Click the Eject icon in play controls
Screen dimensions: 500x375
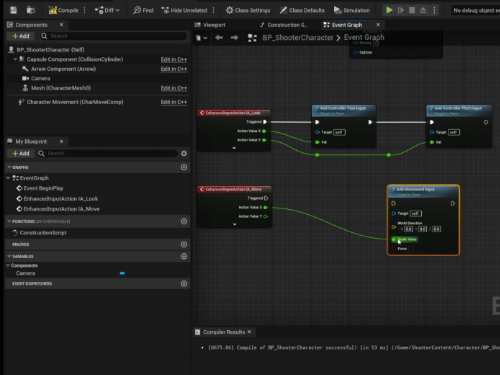[423, 10]
